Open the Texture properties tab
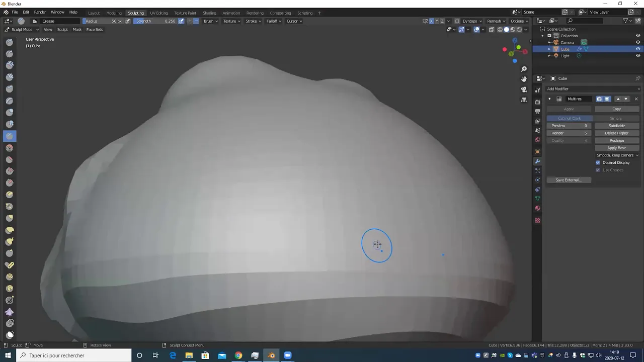Viewport: 644px width, 362px height. coord(537,220)
